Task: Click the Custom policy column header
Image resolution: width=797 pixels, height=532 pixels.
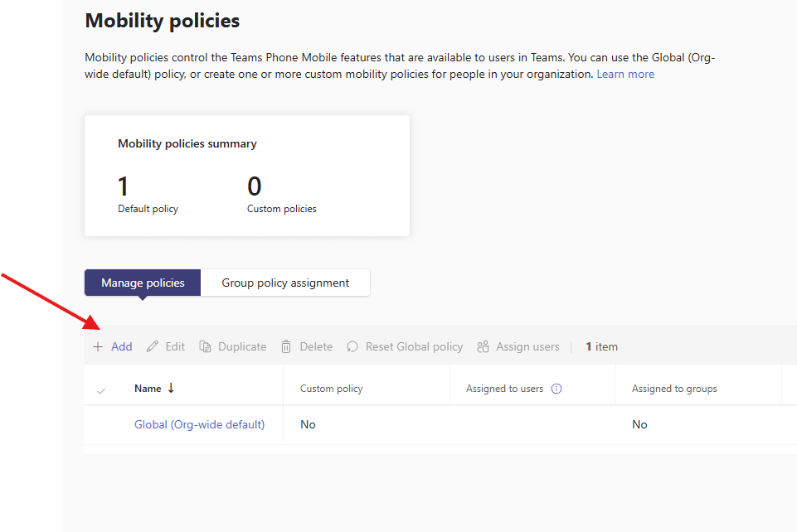Action: tap(331, 389)
